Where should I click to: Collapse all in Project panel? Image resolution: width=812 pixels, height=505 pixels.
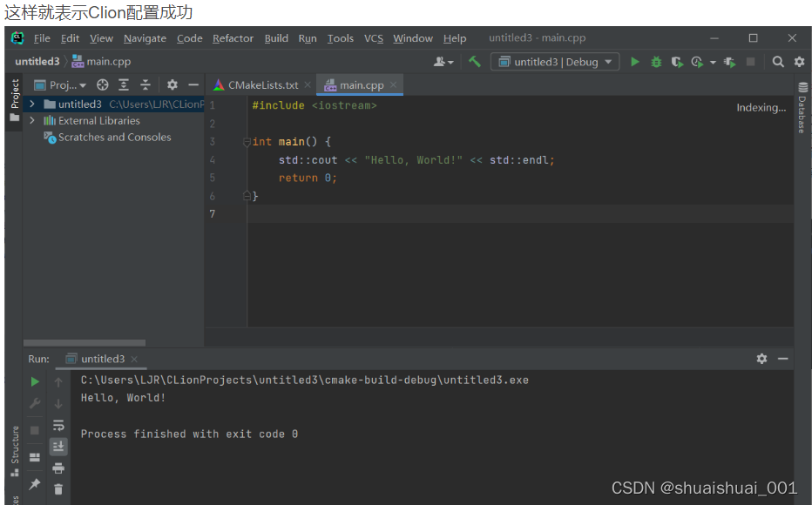click(x=145, y=84)
